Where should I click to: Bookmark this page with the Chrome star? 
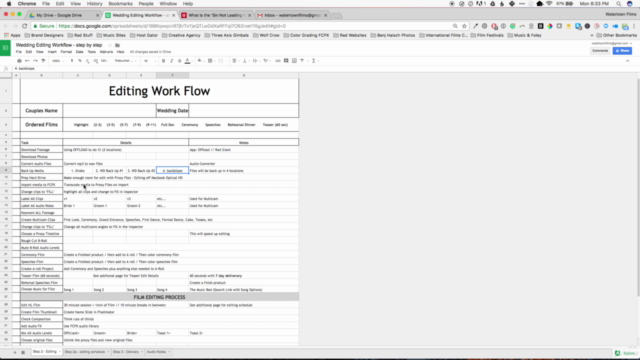(x=464, y=26)
